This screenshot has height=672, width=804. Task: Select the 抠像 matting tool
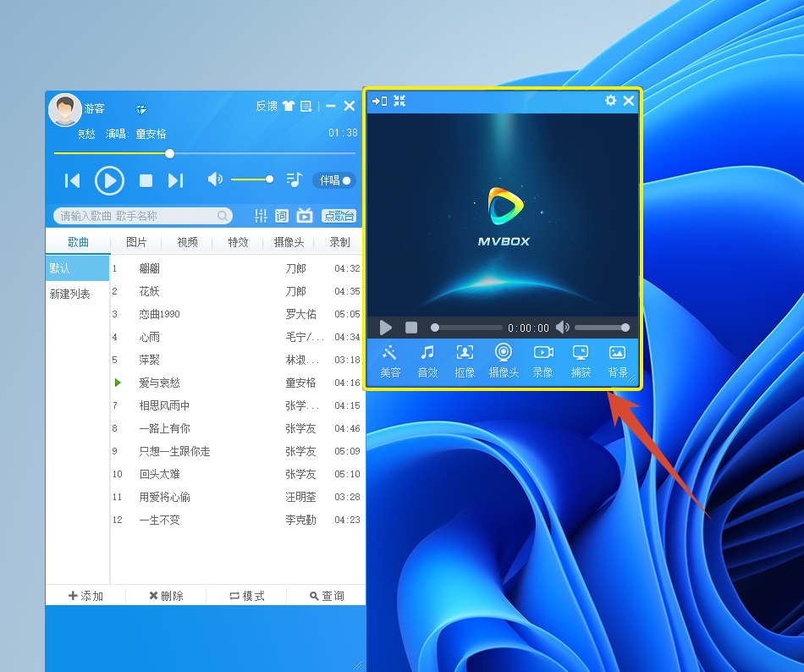[465, 361]
